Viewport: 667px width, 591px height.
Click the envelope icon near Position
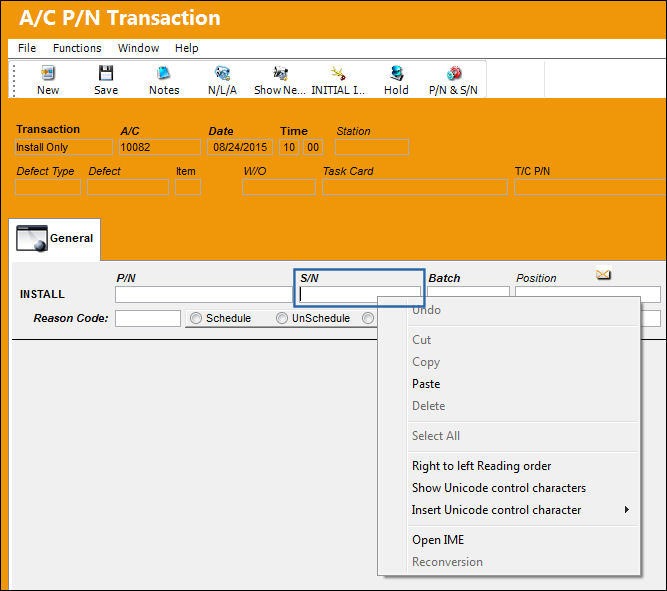[x=604, y=274]
